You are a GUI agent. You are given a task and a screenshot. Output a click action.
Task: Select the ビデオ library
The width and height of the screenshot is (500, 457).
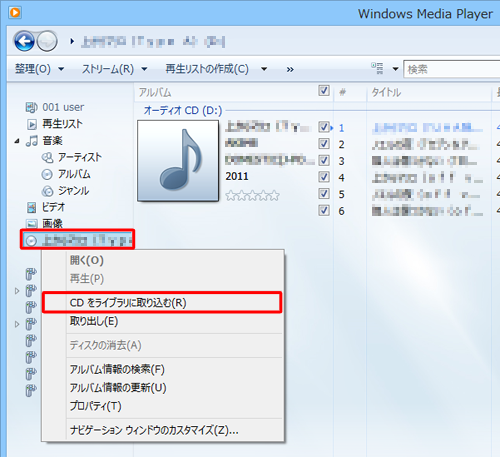tap(46, 207)
